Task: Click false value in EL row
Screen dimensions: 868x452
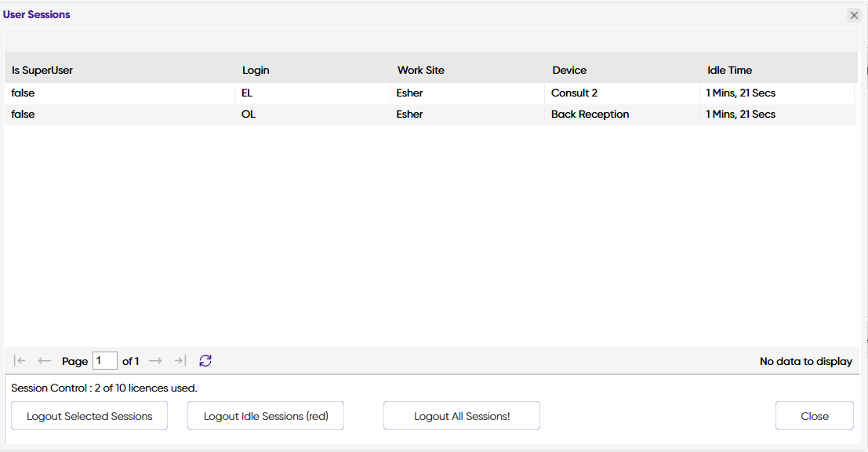Action: 119,93
